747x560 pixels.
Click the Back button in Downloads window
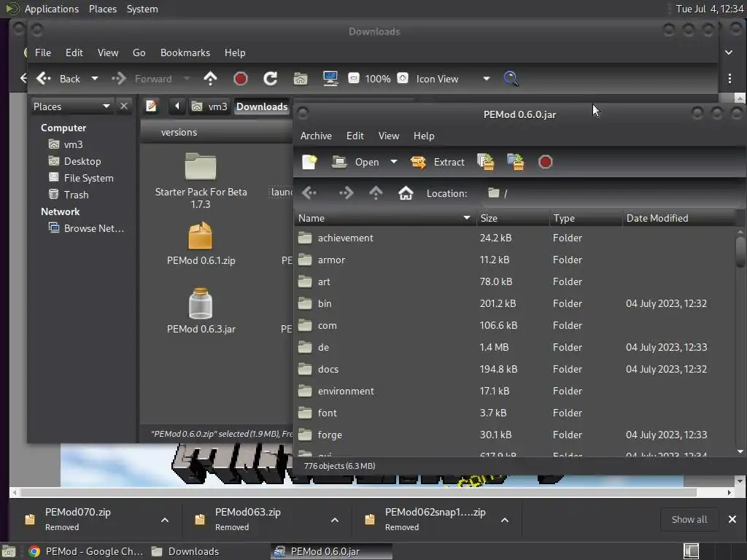[x=59, y=79]
